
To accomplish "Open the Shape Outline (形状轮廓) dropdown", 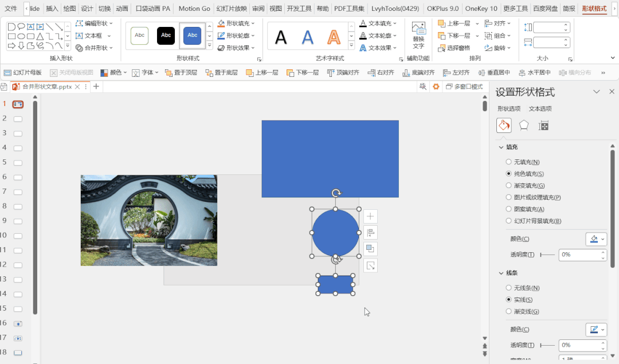I will (236, 36).
